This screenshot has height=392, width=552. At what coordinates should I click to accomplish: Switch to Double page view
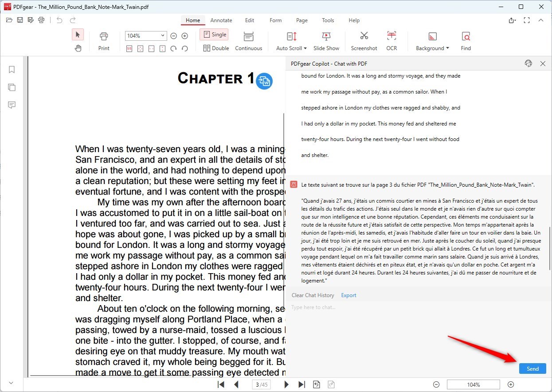[x=216, y=48]
